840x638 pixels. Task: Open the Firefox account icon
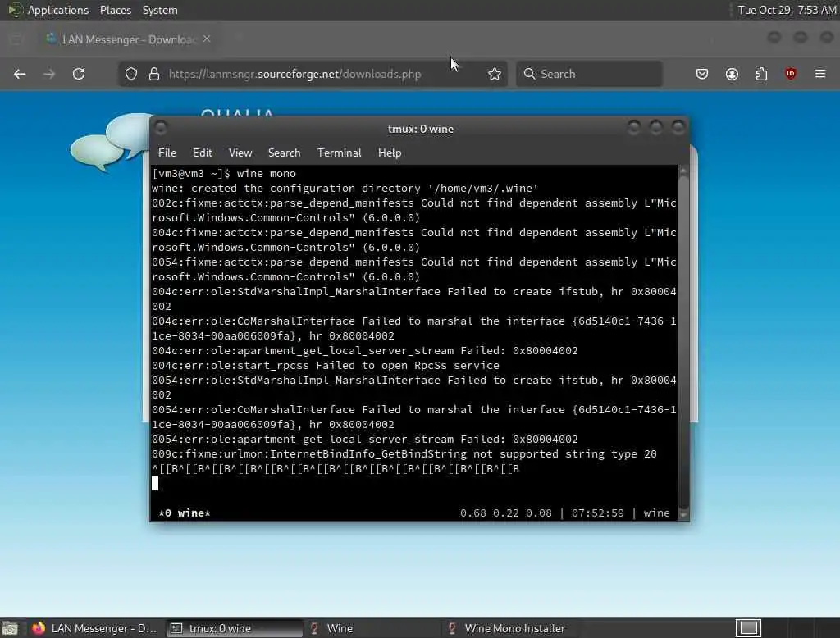pyautogui.click(x=732, y=74)
